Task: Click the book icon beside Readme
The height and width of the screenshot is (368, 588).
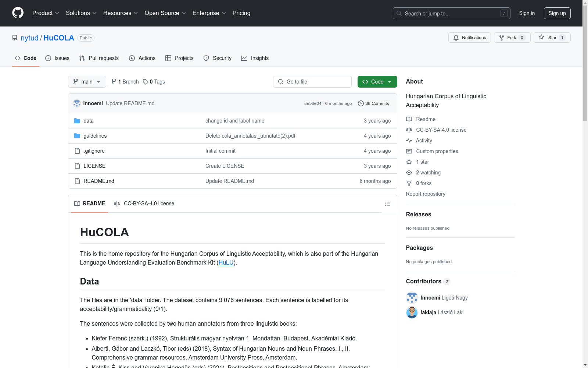Action: click(x=409, y=119)
